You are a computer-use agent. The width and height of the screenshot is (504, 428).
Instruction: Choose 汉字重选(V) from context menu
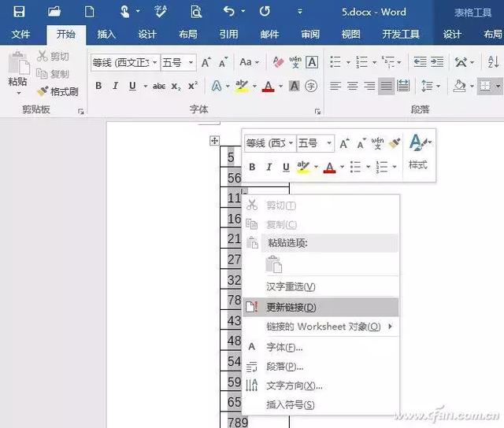click(321, 286)
